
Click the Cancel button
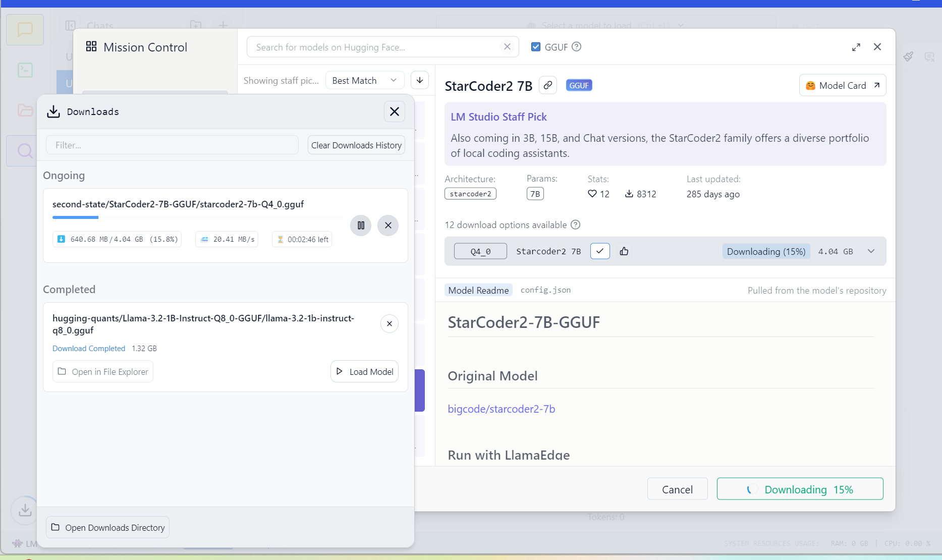click(x=677, y=489)
